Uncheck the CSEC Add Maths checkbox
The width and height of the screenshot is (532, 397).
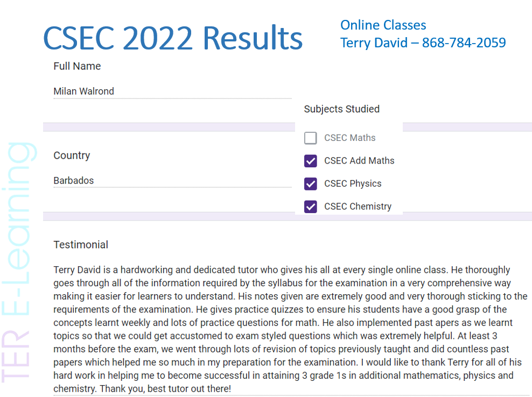pos(311,161)
